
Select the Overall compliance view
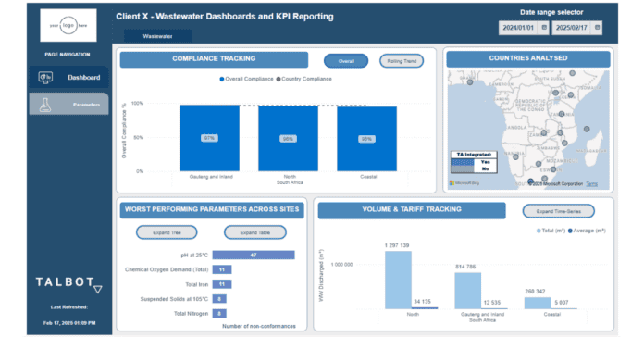tap(346, 61)
